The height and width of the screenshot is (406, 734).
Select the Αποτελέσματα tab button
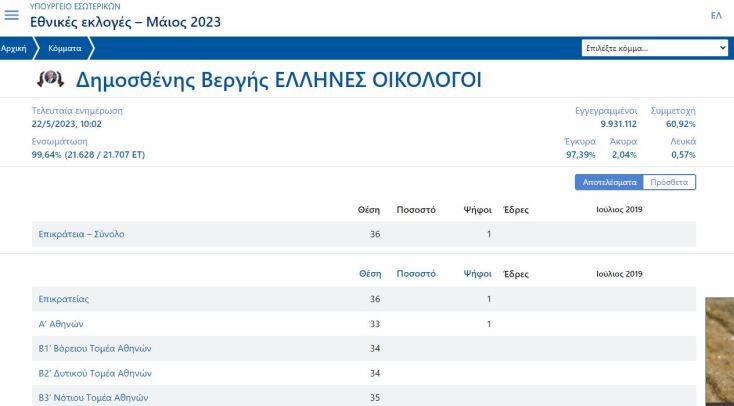pos(609,182)
